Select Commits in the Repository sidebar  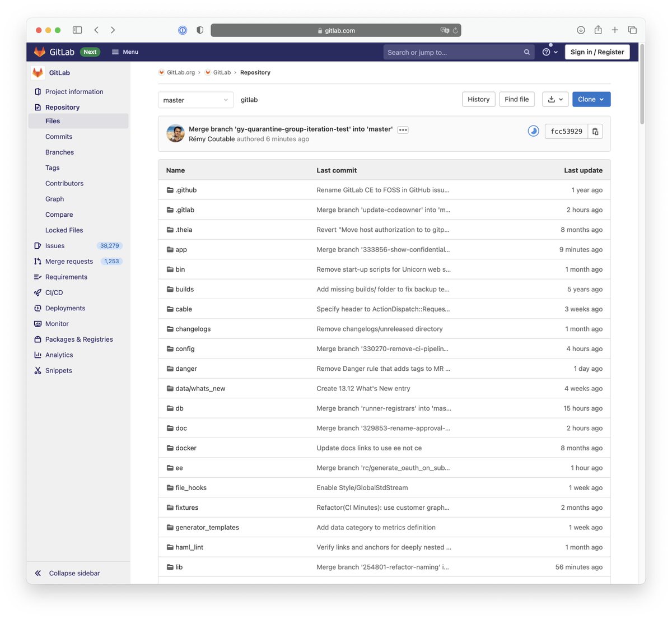[x=59, y=136]
